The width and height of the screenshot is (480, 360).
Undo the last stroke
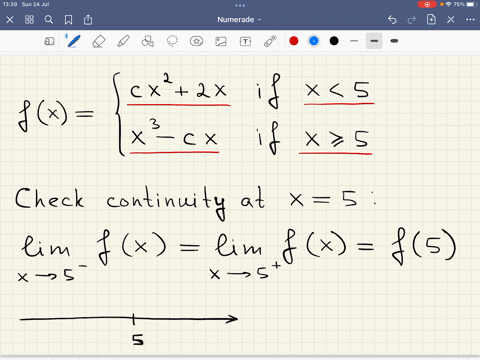click(x=392, y=20)
